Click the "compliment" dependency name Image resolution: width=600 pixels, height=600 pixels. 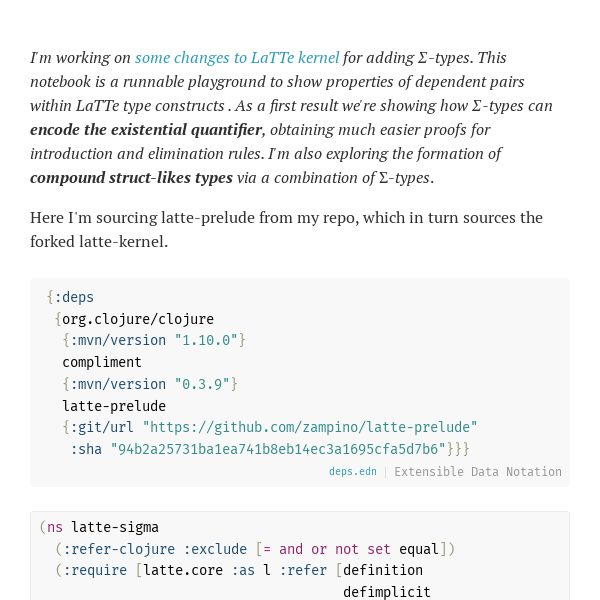coord(102,362)
